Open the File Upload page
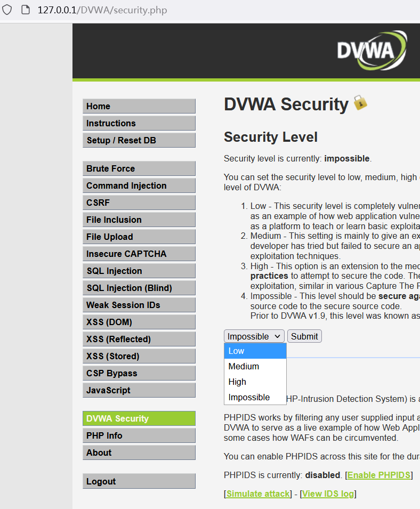Image resolution: width=420 pixels, height=509 pixels. pyautogui.click(x=139, y=237)
